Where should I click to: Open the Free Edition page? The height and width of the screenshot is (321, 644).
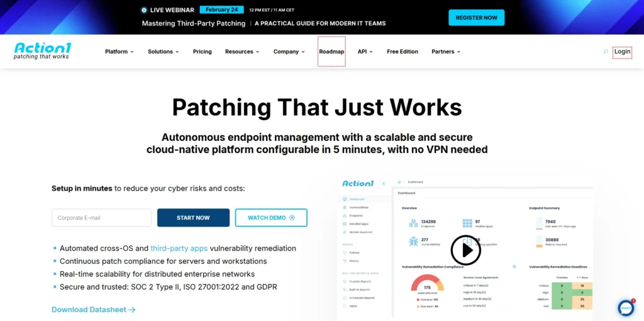[402, 52]
